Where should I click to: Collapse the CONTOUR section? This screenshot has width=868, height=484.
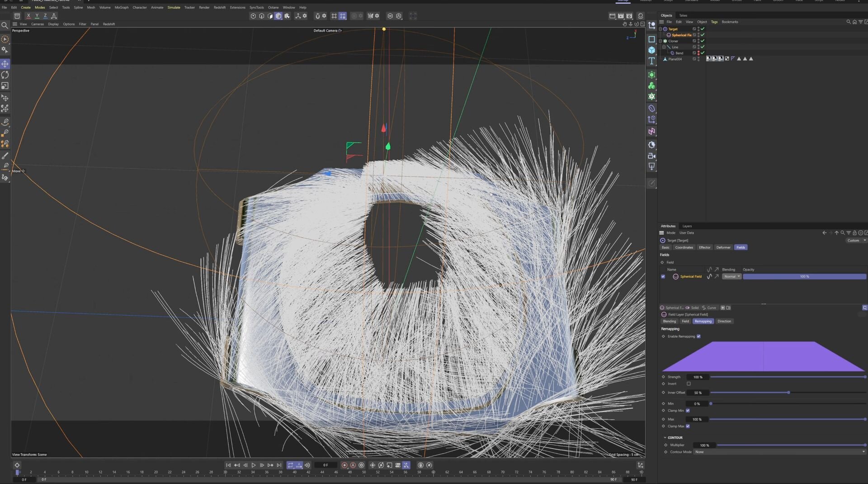(665, 438)
